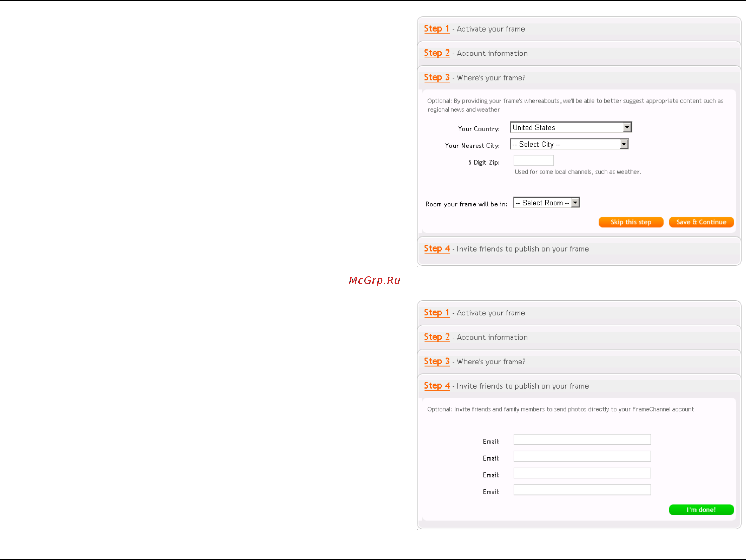Click the Skip this step button
The width and height of the screenshot is (746, 560).
631,222
